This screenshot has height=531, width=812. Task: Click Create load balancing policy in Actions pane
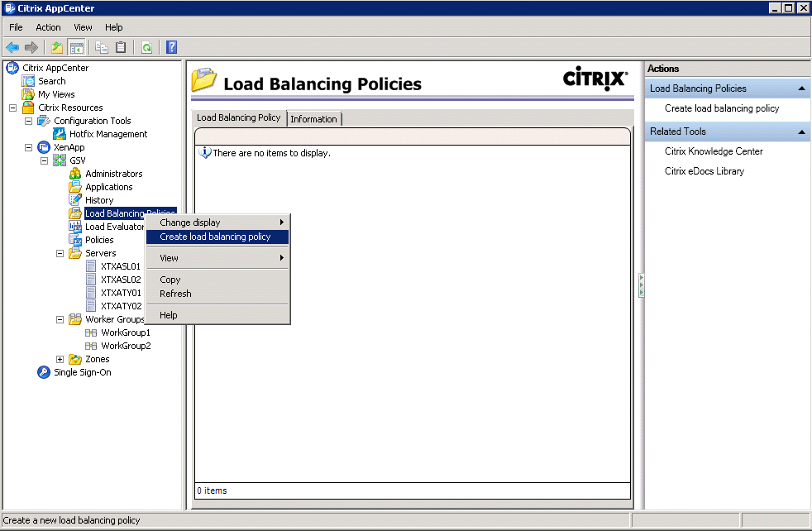[x=722, y=108]
